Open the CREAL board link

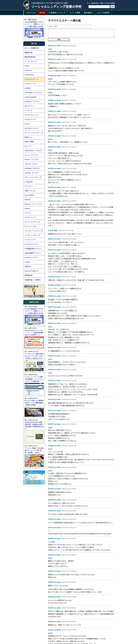(34, 66)
